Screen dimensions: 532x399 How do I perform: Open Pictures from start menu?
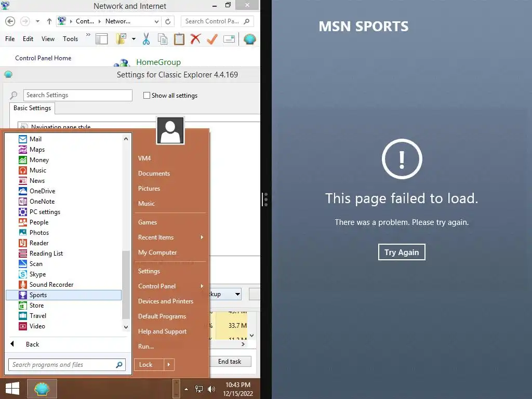(x=149, y=188)
